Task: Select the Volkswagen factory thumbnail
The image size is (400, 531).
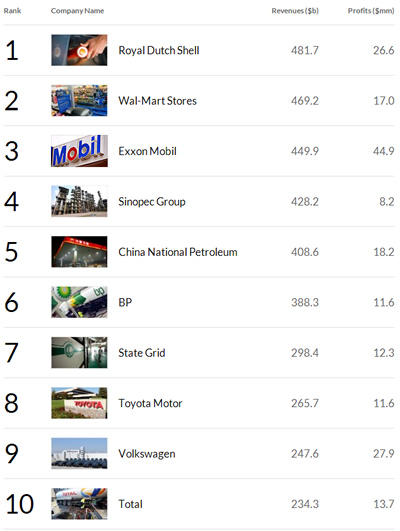Action: (79, 453)
